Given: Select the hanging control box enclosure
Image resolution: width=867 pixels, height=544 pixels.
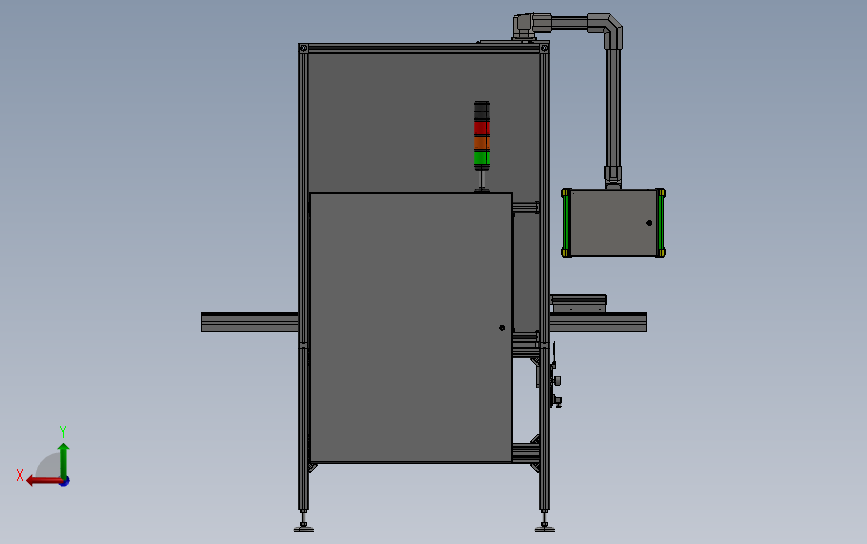Looking at the screenshot, I should [613, 223].
